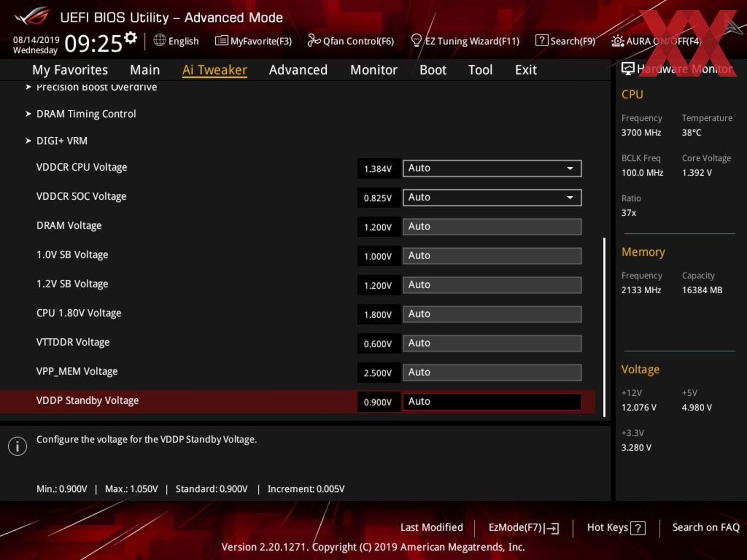This screenshot has width=747, height=560.
Task: Open settings via gear icon beside clock
Action: [x=130, y=38]
